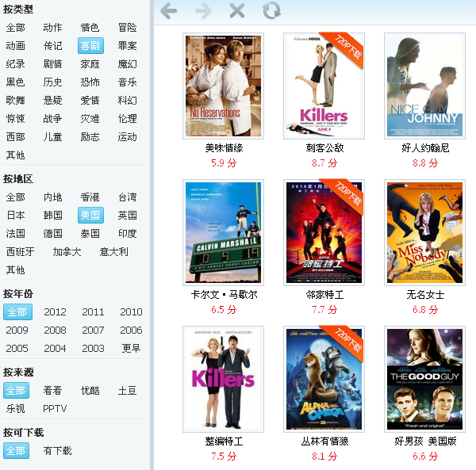Click the 无名女士 title link
The image size is (476, 470).
tap(425, 295)
